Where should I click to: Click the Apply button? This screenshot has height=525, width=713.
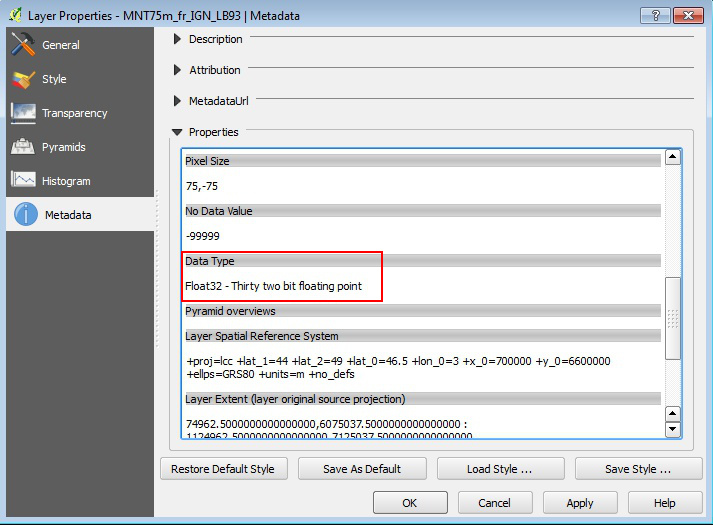tap(580, 503)
